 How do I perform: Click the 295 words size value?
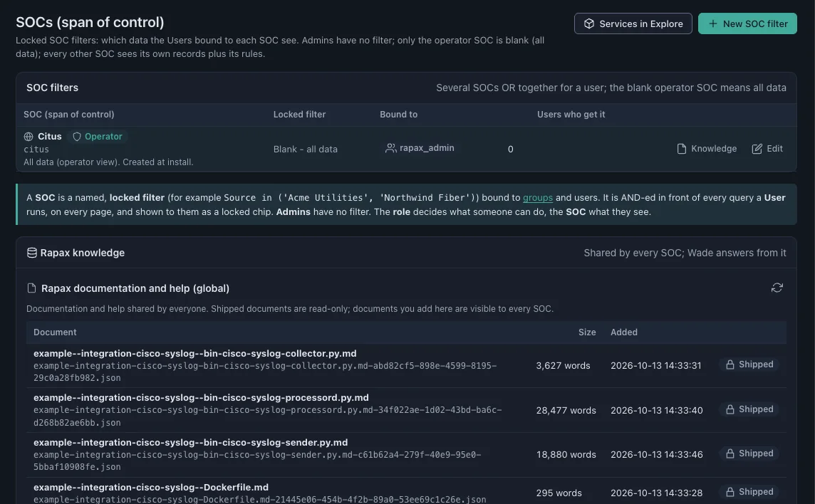[x=559, y=493]
